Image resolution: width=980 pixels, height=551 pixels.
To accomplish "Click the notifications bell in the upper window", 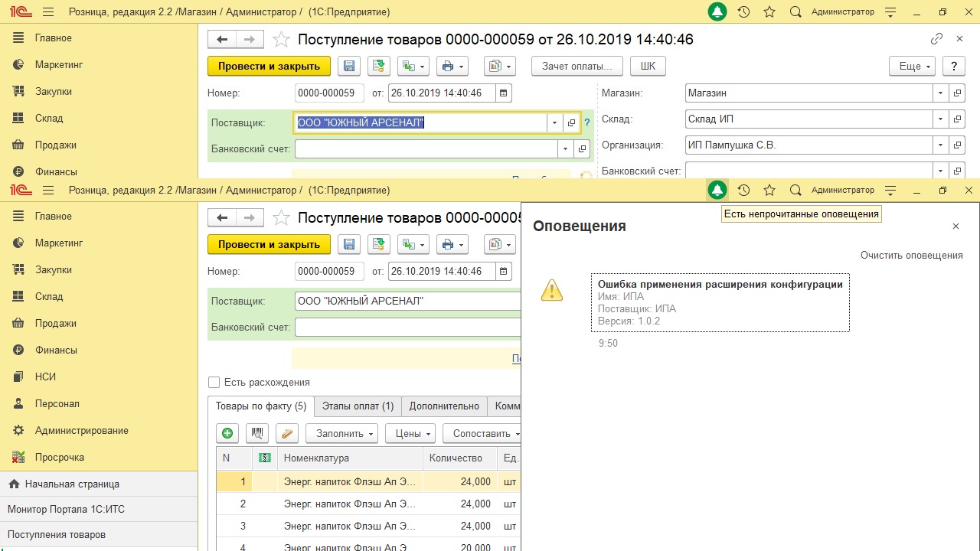I will pyautogui.click(x=717, y=12).
